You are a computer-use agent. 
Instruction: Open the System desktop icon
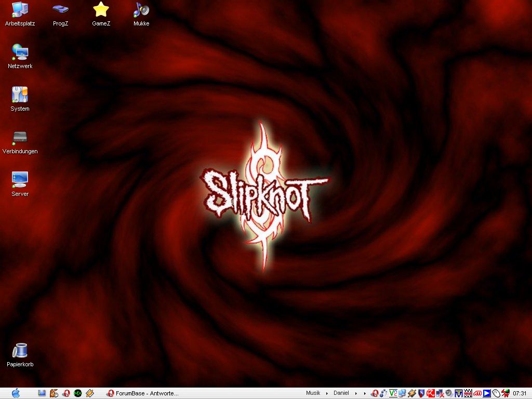[20, 99]
